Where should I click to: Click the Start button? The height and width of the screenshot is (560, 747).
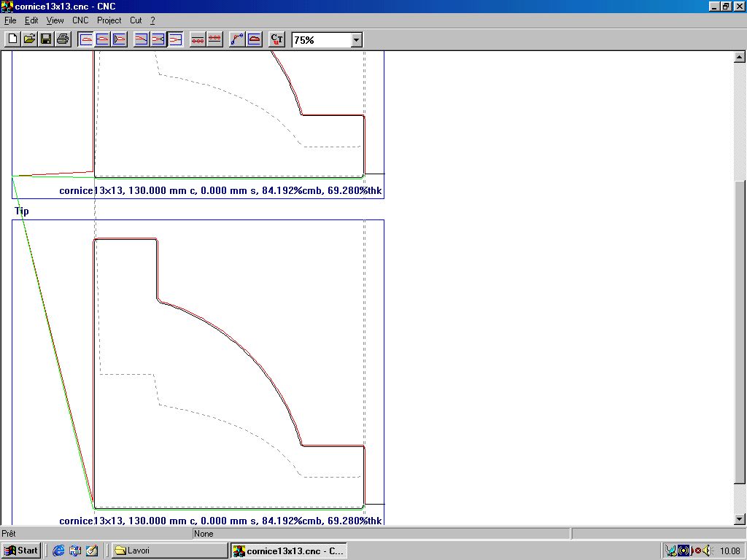(21, 551)
